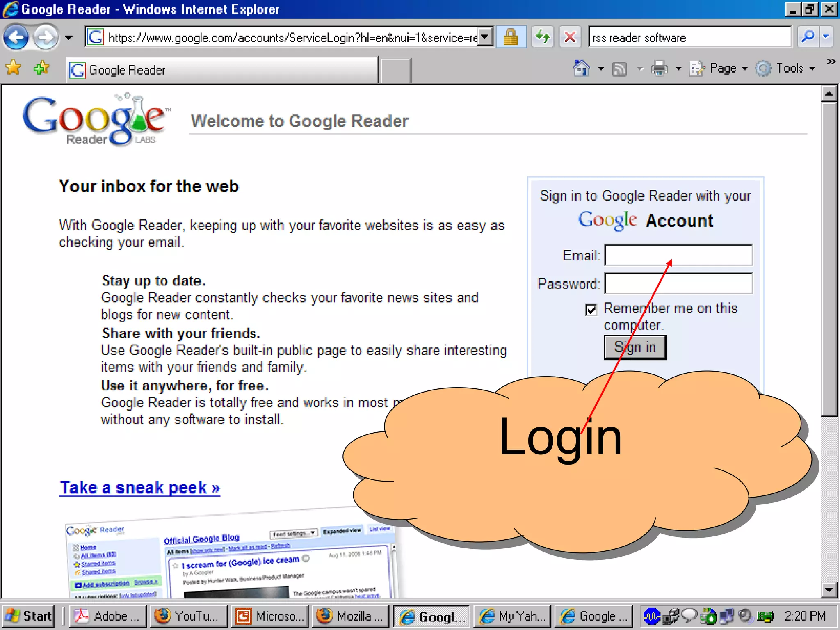The image size is (840, 630).
Task: Expand the Print options dropdown arrow
Action: coord(678,69)
